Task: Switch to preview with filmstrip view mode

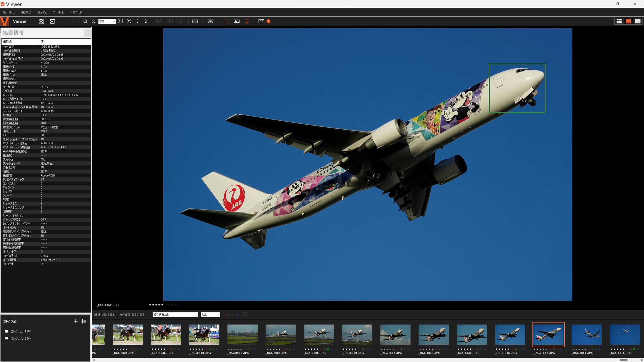Action: point(628,21)
